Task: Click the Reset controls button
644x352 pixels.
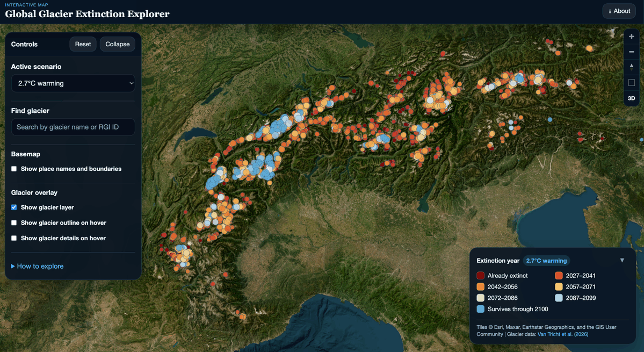Action: tap(83, 44)
